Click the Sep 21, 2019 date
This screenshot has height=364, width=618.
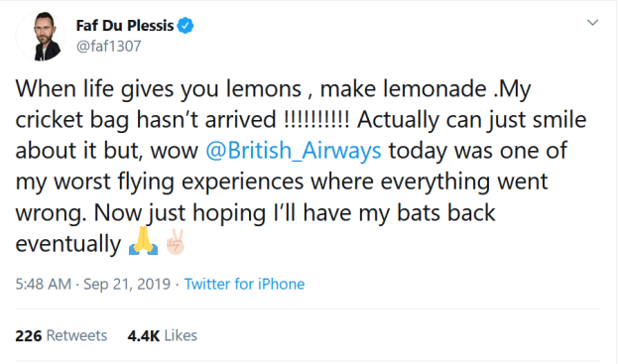tap(127, 284)
